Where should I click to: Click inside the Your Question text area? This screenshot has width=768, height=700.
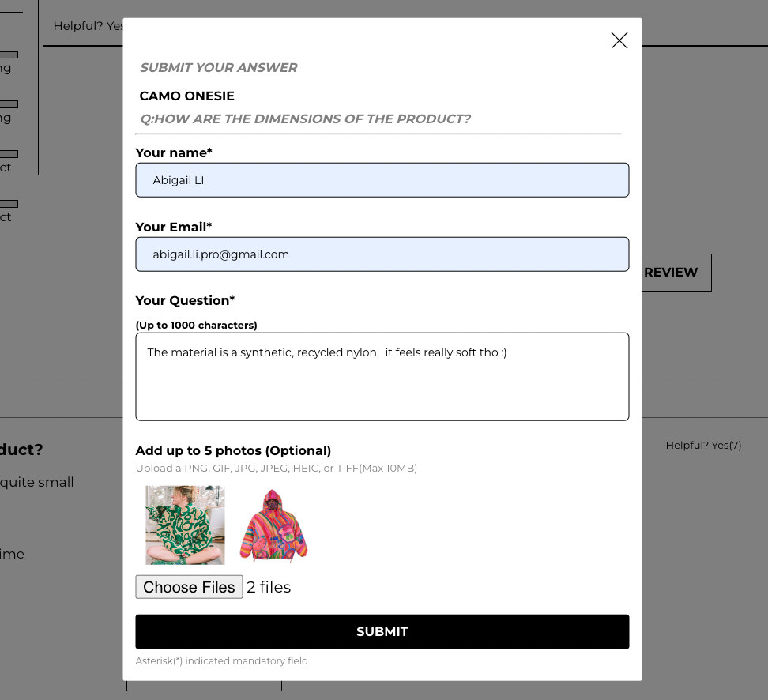(x=382, y=376)
